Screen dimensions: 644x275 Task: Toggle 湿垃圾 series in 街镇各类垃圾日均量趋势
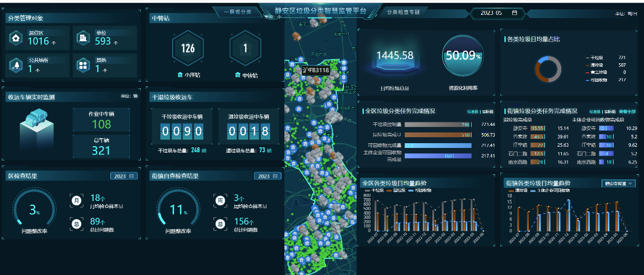click(x=519, y=191)
